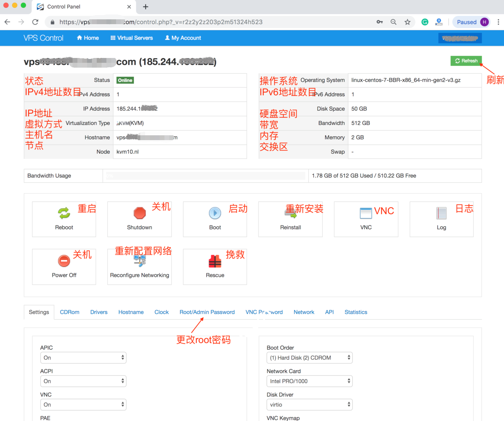Expand the APIC dropdown
Image resolution: width=504 pixels, height=421 pixels.
pos(83,358)
